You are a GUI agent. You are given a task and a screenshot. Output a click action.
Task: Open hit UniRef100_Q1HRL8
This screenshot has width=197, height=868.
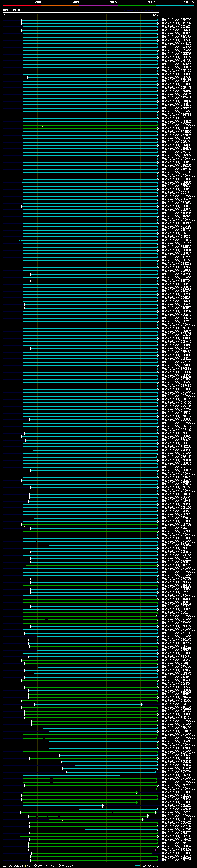176,358
